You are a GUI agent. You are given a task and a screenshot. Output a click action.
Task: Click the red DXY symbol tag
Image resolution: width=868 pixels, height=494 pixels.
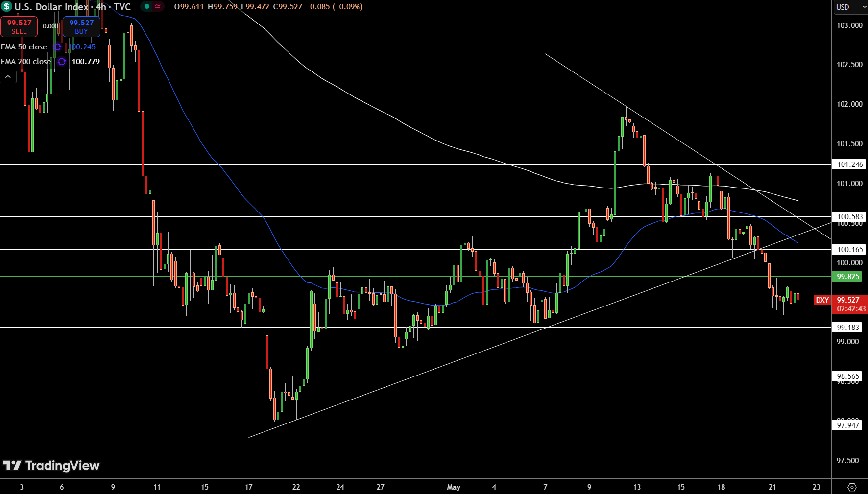click(822, 300)
